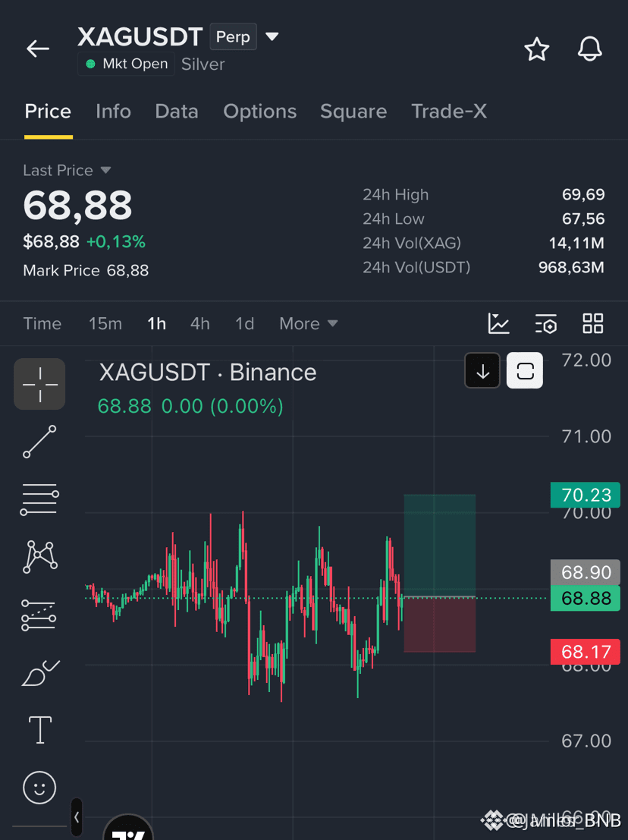Click the green 68.88 current price label

point(586,598)
